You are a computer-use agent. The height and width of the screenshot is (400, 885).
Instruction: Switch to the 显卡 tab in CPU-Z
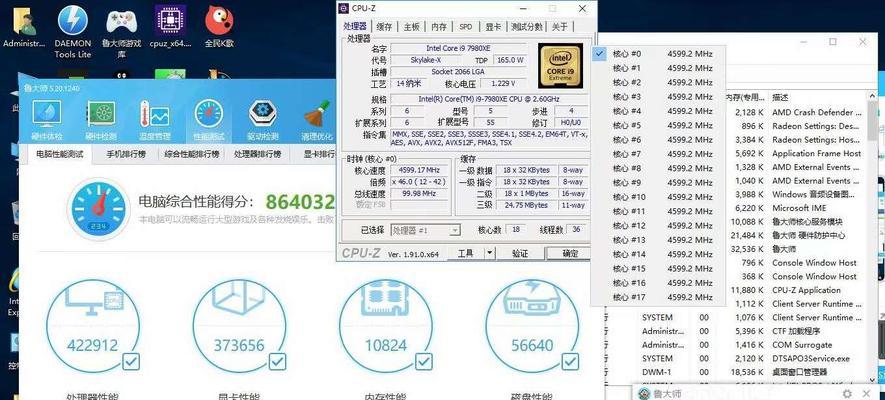[x=493, y=27]
